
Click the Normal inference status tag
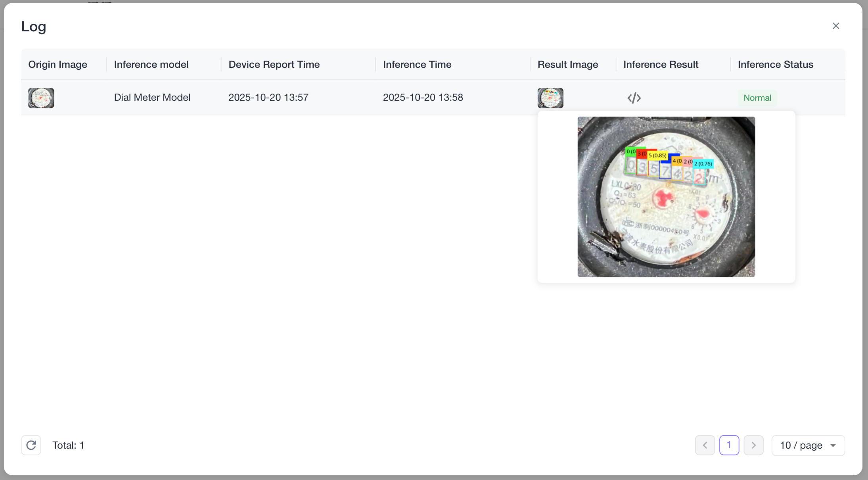tap(757, 98)
